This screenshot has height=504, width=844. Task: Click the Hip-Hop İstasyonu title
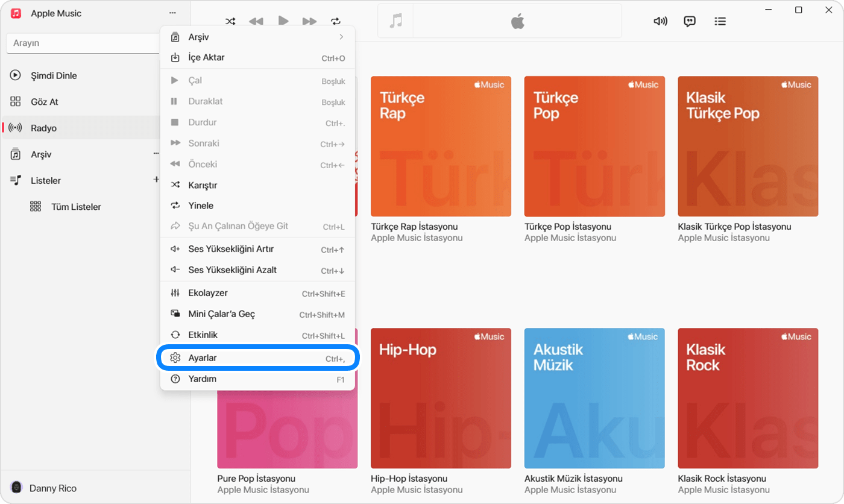pos(409,479)
